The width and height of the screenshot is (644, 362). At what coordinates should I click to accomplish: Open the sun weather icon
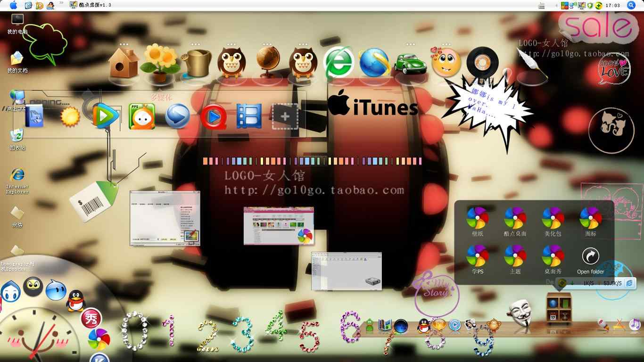click(x=71, y=116)
